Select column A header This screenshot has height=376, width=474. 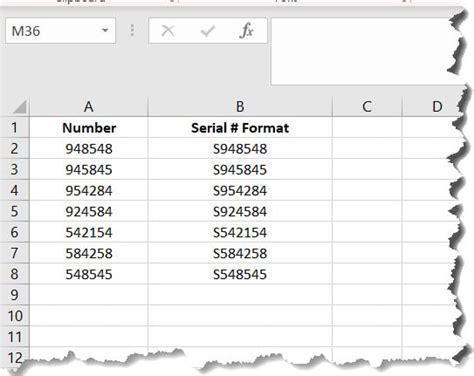click(x=89, y=107)
